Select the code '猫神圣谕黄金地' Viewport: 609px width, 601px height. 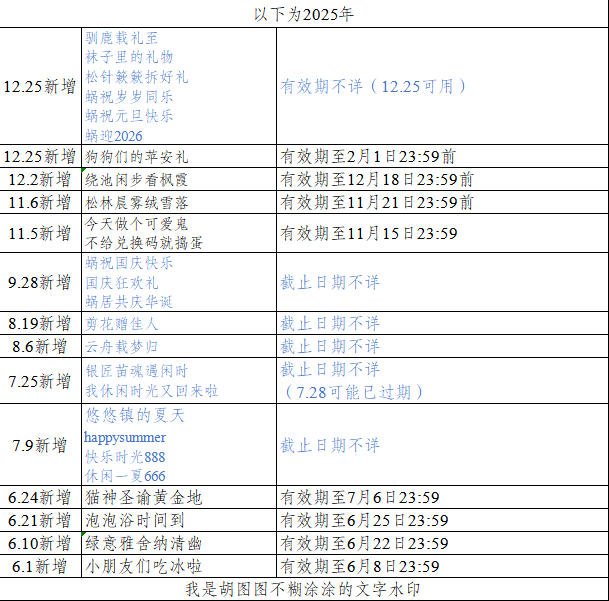click(x=144, y=498)
